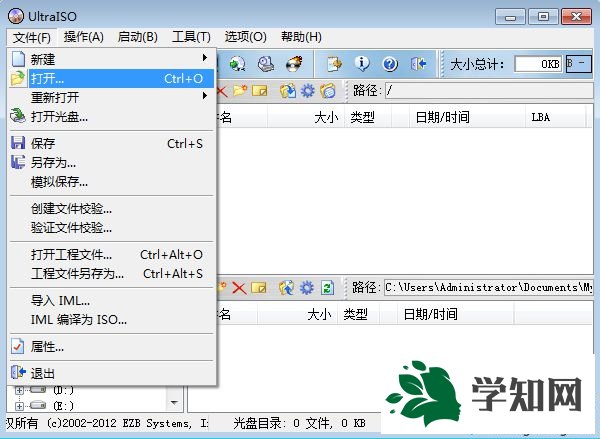
Task: Click the drive tree scrollbar down arrow
Action: point(174,403)
